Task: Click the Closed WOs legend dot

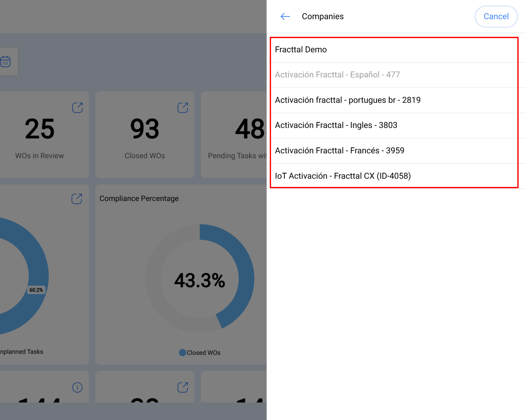Action: [x=183, y=353]
